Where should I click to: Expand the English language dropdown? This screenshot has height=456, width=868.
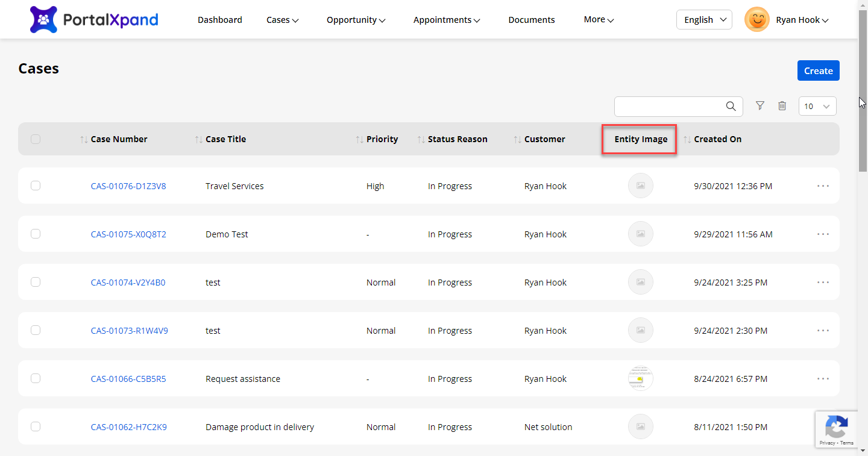point(704,20)
